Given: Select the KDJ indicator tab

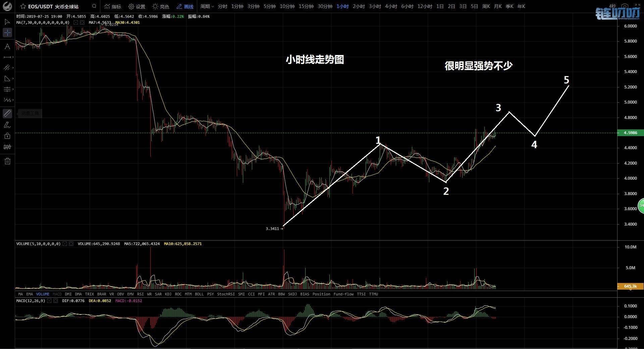Looking at the screenshot, I should click(168, 294).
